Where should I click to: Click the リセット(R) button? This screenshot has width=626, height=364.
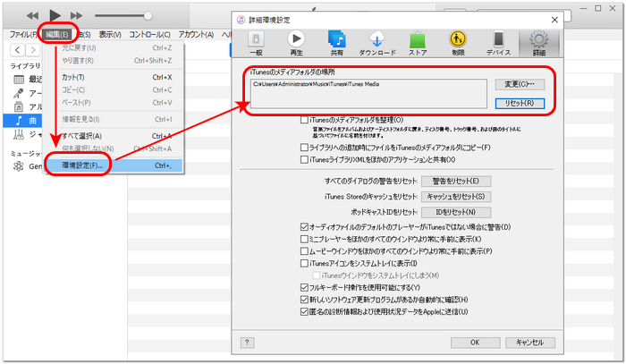(x=520, y=103)
